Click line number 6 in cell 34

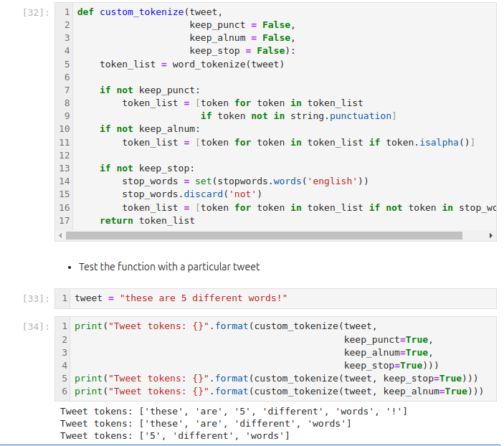coord(65,391)
